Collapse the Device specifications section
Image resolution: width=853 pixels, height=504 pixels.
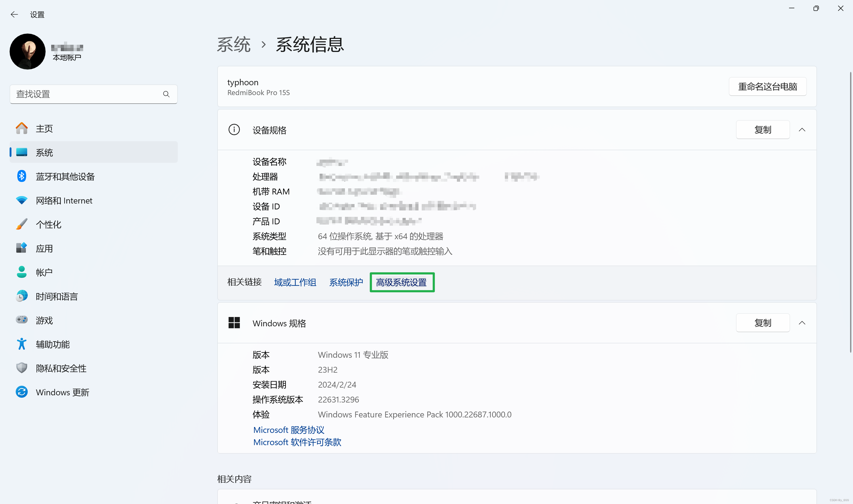[802, 130]
